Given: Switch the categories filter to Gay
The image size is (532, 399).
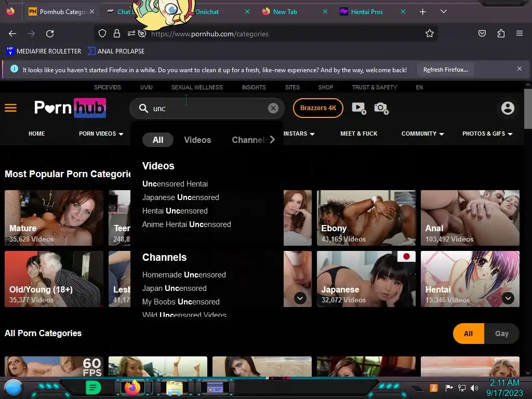Looking at the screenshot, I should tap(501, 334).
